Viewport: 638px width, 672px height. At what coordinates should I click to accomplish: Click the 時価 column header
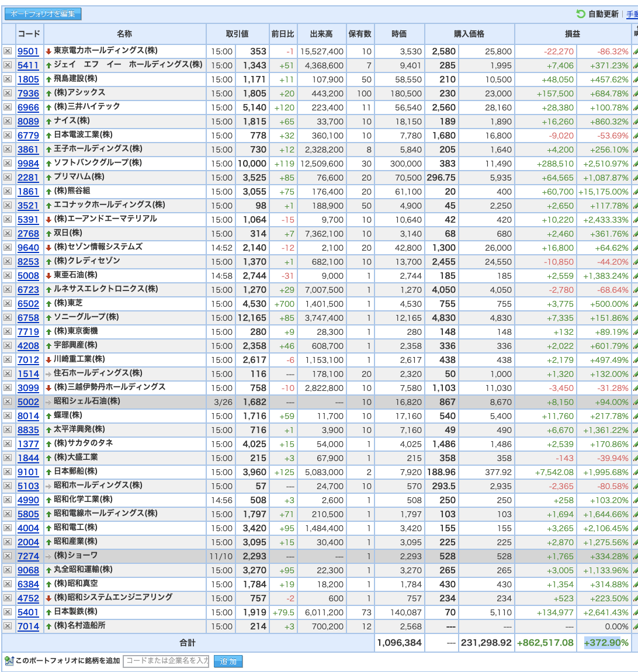tap(399, 34)
